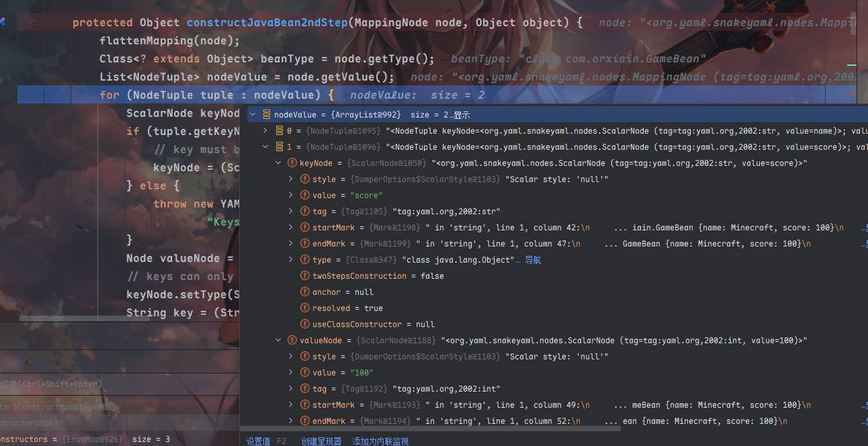Click 添加为内联监视 in the popup footer
Viewport: 868px width, 446px height.
click(380, 441)
